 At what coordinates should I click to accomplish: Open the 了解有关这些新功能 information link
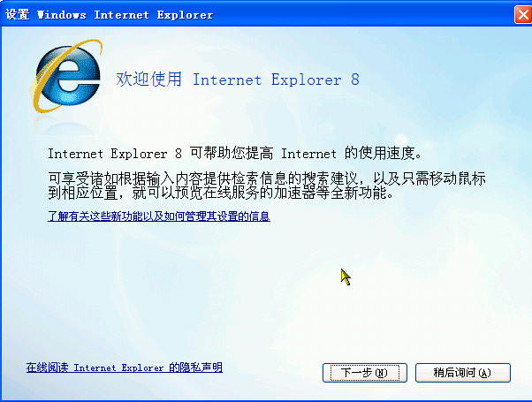[x=159, y=216]
